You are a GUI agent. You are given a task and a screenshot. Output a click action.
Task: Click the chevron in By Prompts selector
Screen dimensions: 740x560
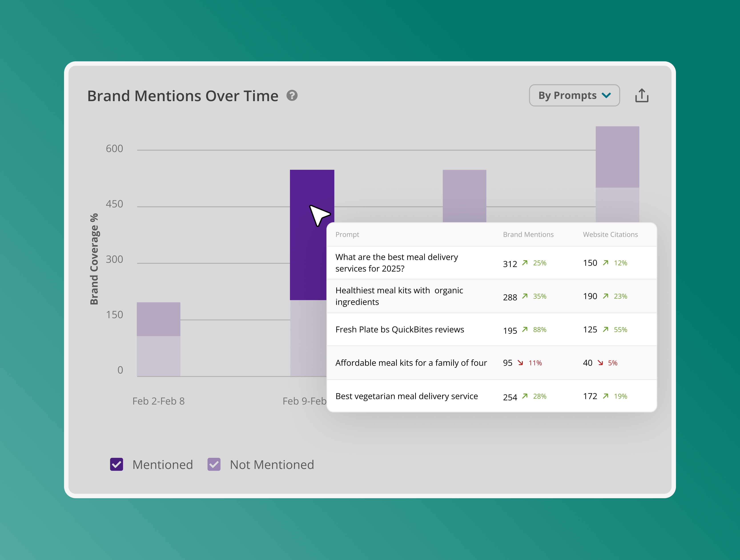click(x=606, y=96)
